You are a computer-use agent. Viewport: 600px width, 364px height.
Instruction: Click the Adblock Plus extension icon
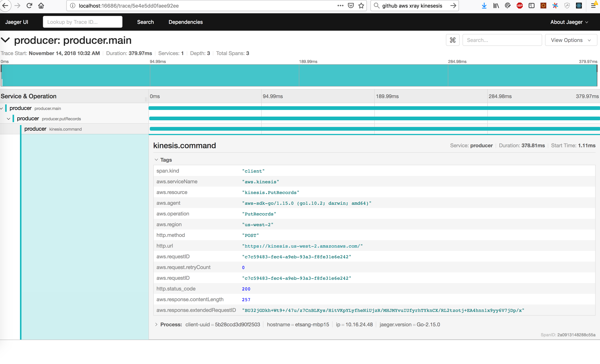point(520,6)
